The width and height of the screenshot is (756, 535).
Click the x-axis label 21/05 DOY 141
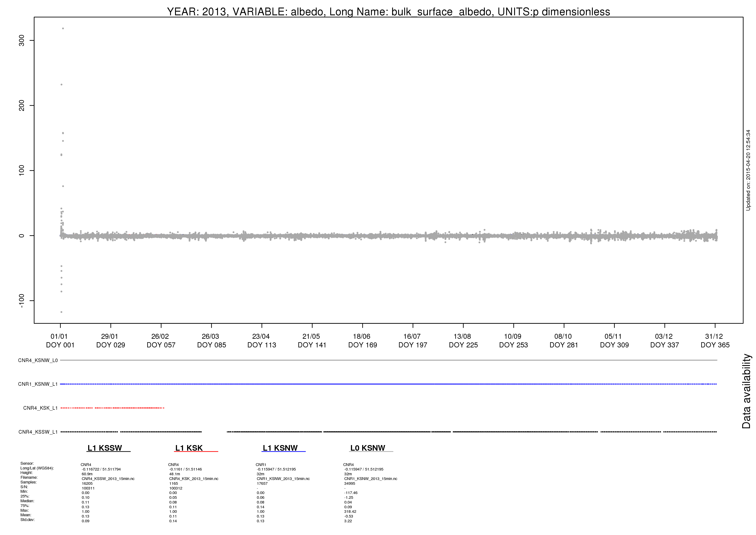tap(312, 340)
